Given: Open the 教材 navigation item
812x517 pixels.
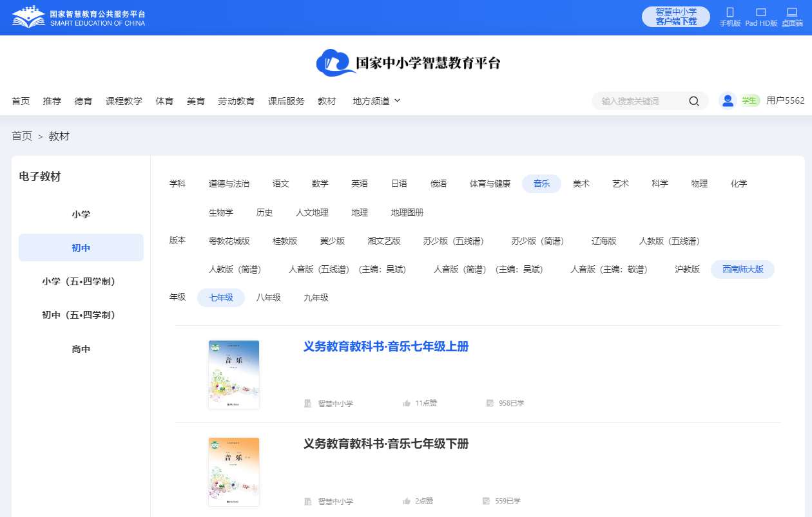Looking at the screenshot, I should 327,101.
